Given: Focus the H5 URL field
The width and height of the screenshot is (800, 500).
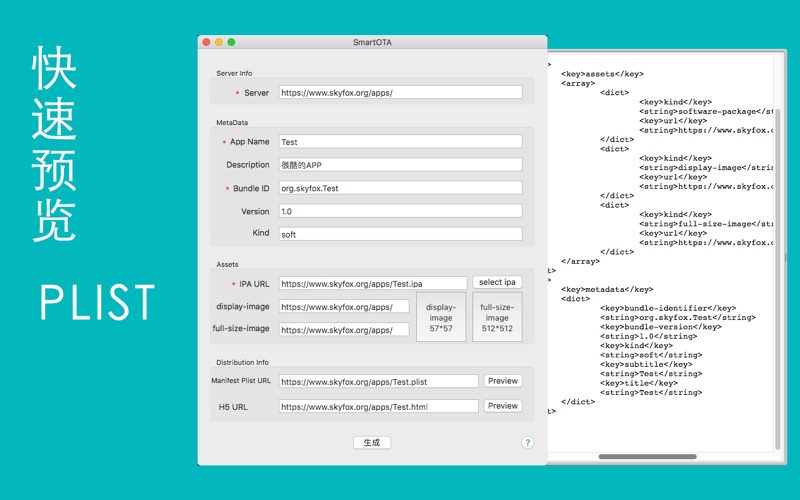Looking at the screenshot, I should 378,406.
